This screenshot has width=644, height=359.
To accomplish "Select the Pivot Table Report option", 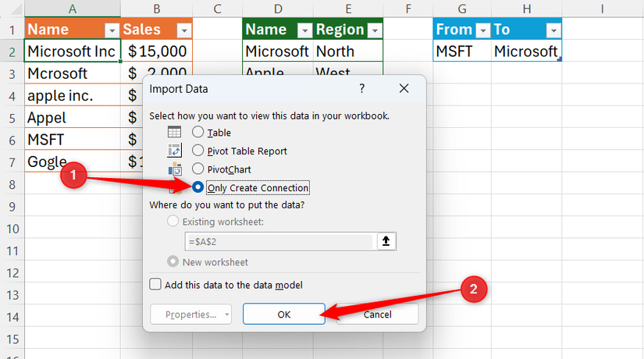I will (197, 151).
